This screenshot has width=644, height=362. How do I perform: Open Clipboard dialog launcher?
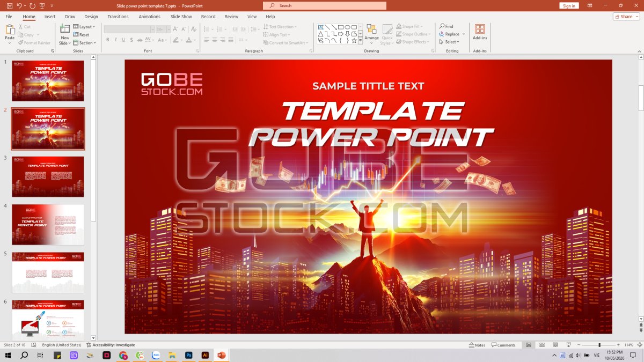tap(53, 51)
